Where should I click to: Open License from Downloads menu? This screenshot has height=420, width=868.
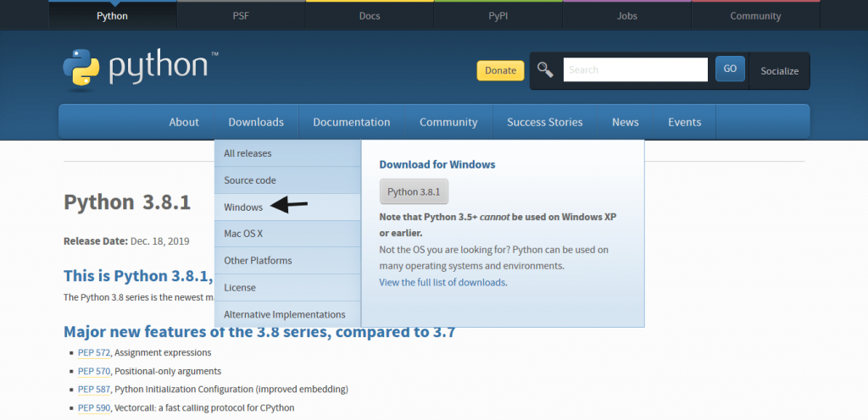288,287
